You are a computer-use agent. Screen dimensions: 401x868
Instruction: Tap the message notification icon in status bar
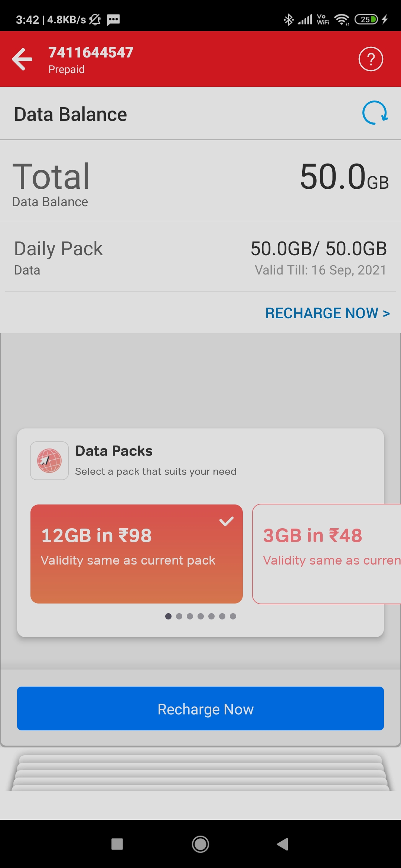113,19
